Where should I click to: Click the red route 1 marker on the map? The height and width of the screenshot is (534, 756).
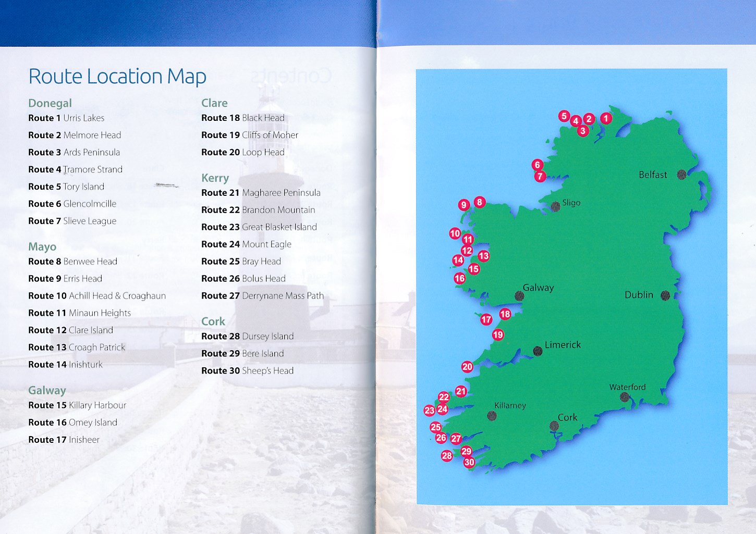pos(605,118)
